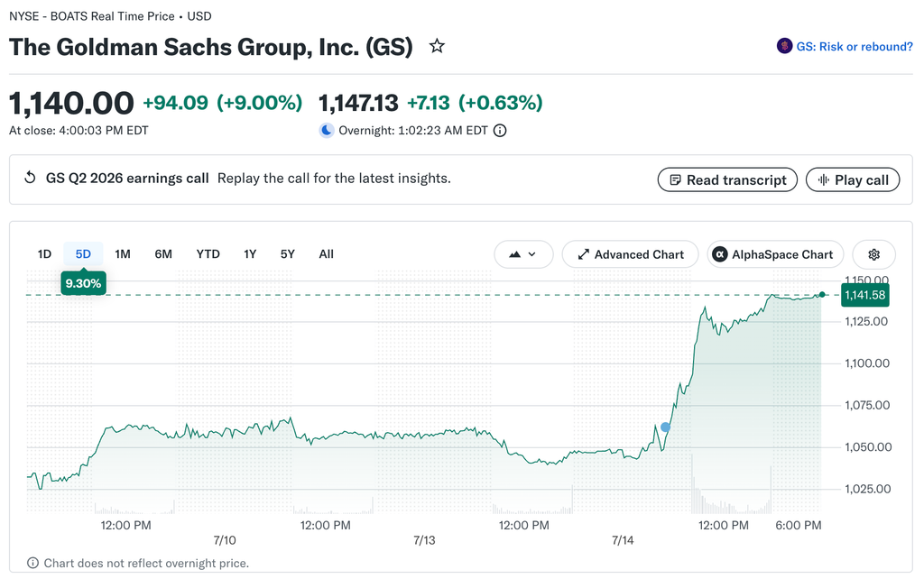Click the 6:00 PM axis label
This screenshot has width=924, height=588.
(799, 525)
